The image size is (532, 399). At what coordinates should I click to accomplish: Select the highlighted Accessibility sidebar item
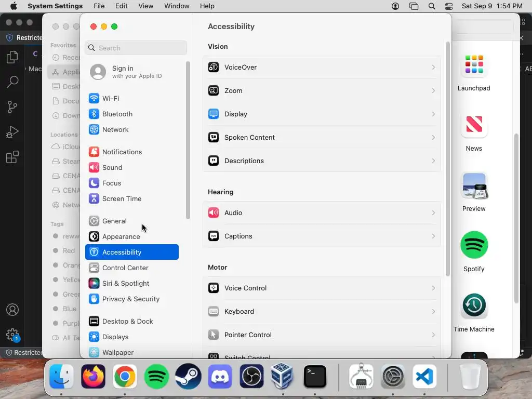click(x=132, y=252)
